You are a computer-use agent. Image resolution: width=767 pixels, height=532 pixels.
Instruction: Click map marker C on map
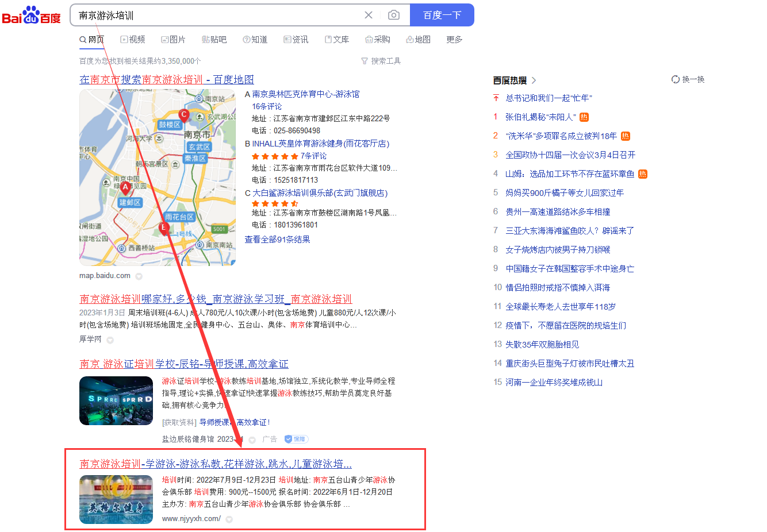(183, 114)
